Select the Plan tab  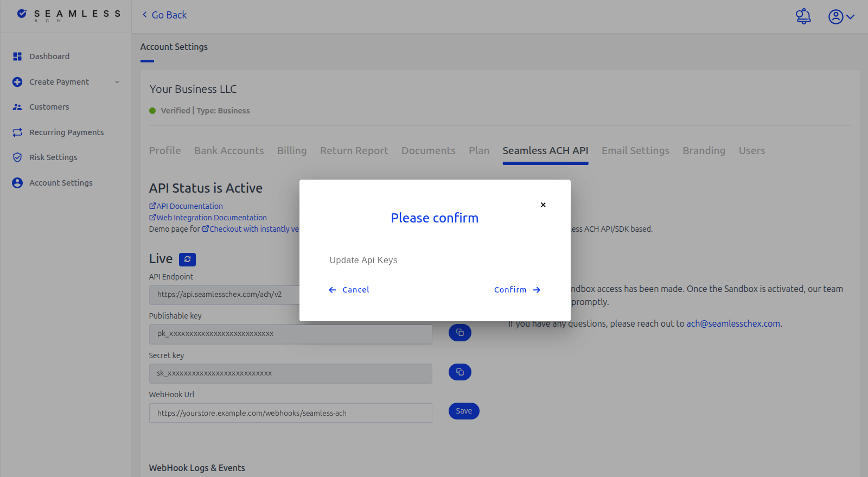tap(479, 151)
